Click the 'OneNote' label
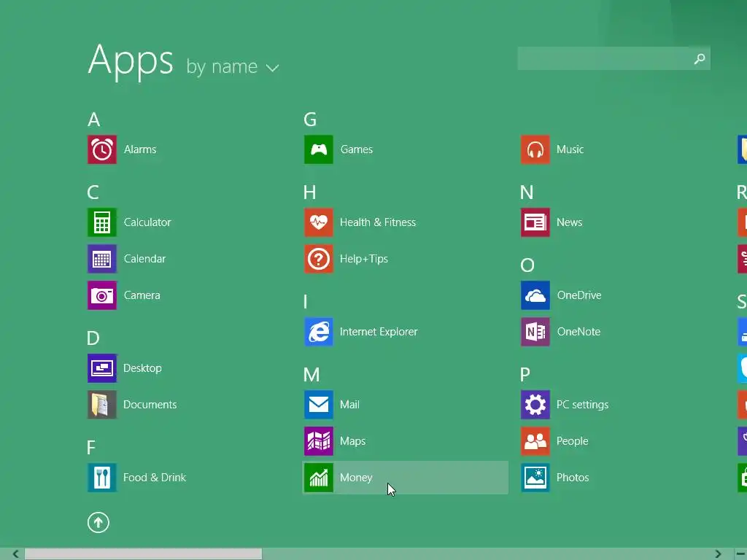 578,332
